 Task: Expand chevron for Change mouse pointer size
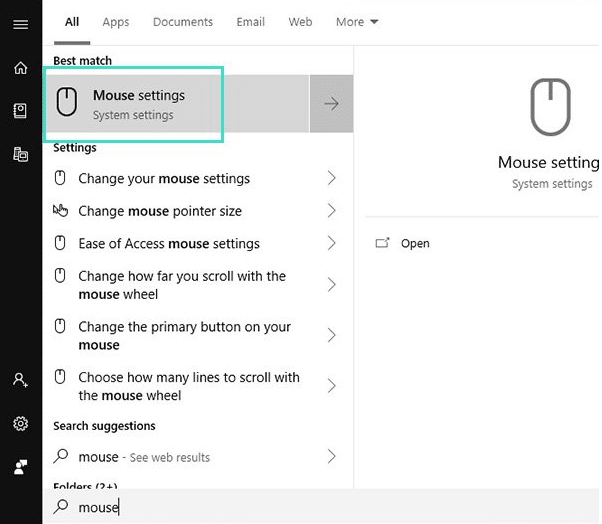[x=331, y=211]
